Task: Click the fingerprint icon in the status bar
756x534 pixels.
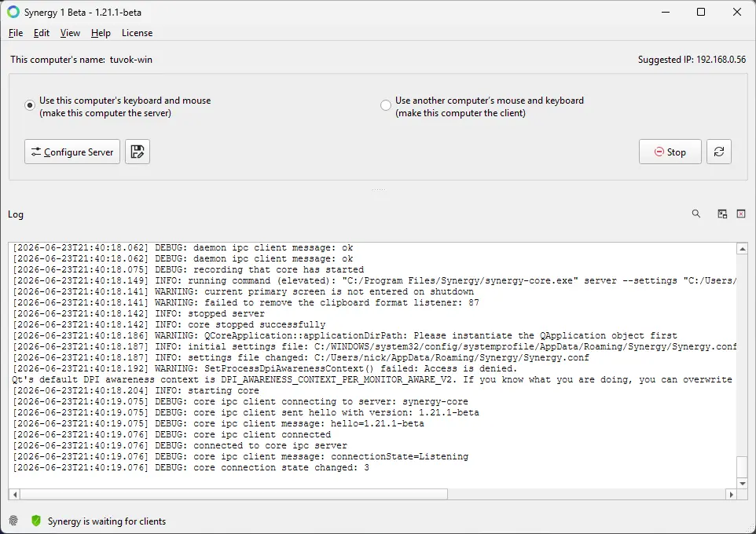Action: [x=13, y=521]
